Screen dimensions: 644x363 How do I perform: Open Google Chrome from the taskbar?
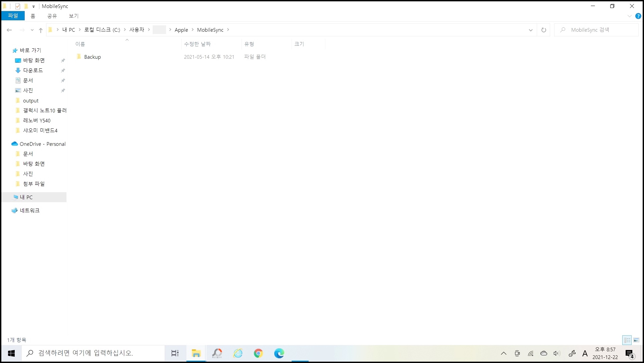(258, 353)
